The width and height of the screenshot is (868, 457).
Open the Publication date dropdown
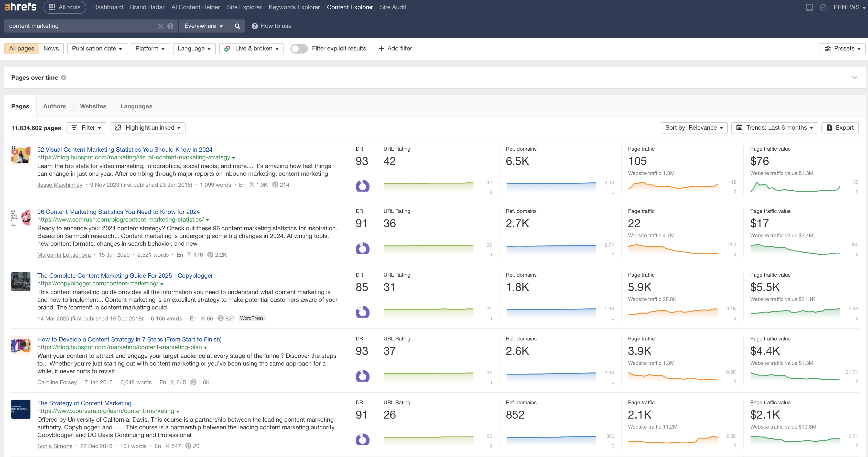(97, 49)
